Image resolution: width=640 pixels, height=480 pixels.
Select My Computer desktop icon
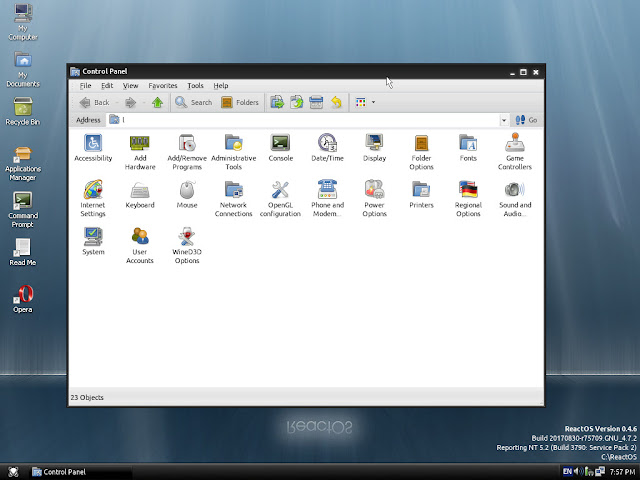click(x=23, y=22)
